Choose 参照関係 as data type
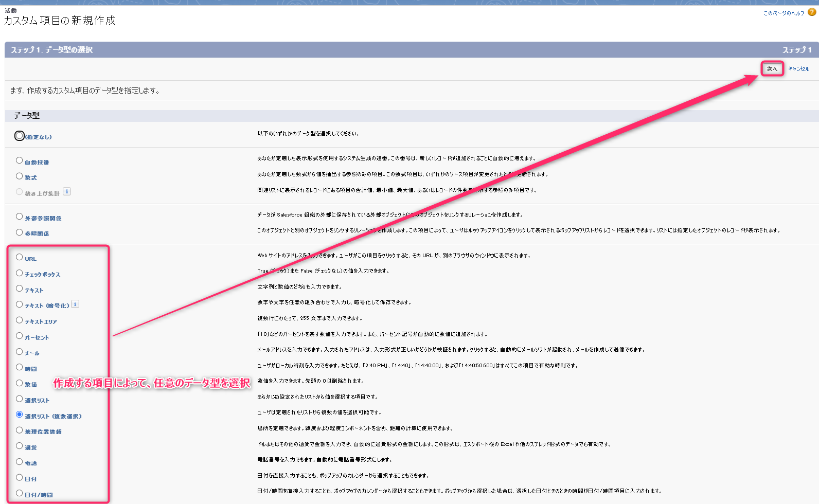This screenshot has width=819, height=504. click(x=19, y=232)
